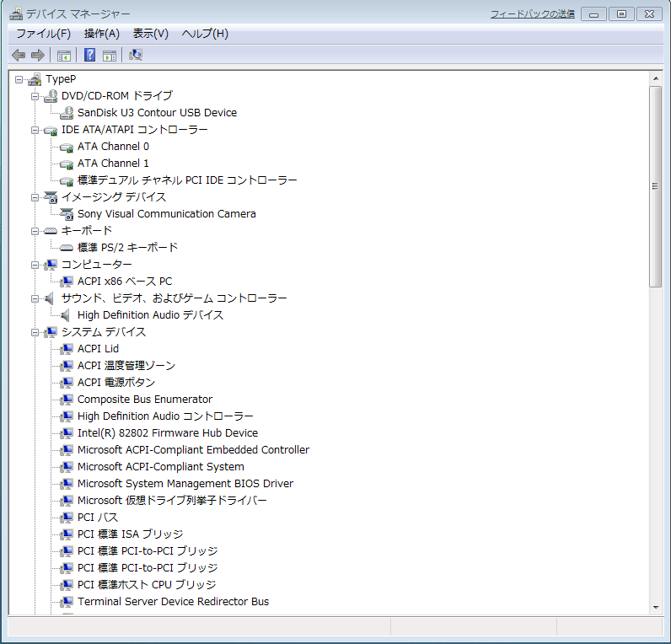
Task: Click the vertical scrollbar thumb
Action: 655,186
